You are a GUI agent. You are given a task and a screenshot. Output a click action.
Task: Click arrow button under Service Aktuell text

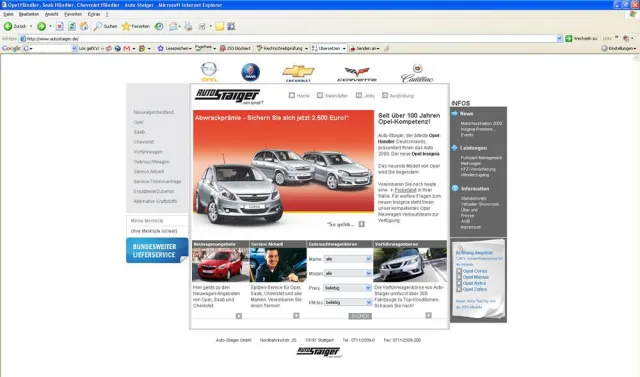click(x=296, y=315)
